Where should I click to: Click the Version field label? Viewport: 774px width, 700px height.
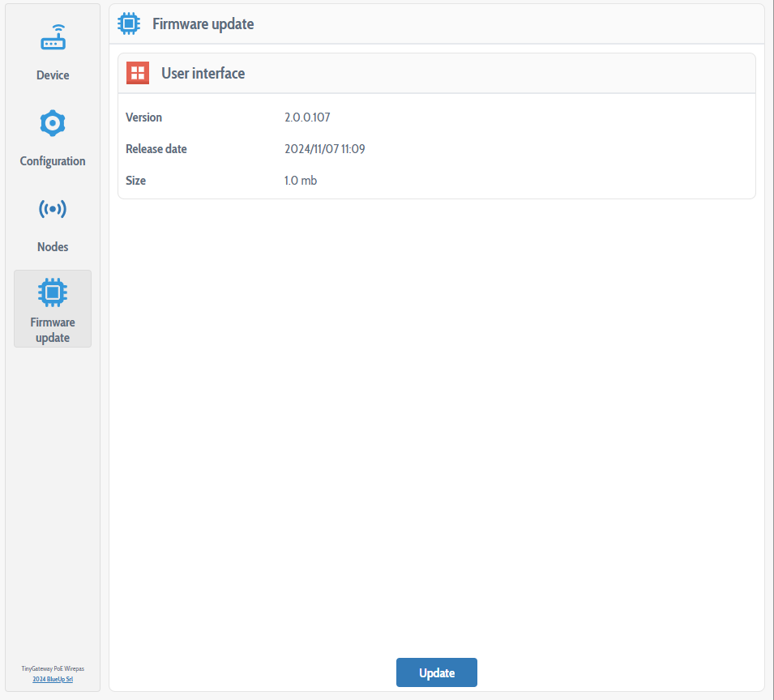pos(144,117)
